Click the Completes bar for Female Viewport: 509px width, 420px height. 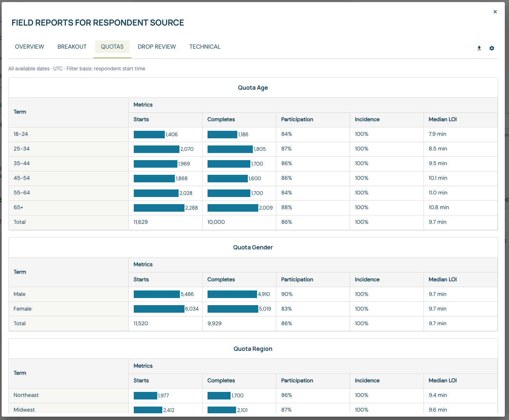[233, 309]
